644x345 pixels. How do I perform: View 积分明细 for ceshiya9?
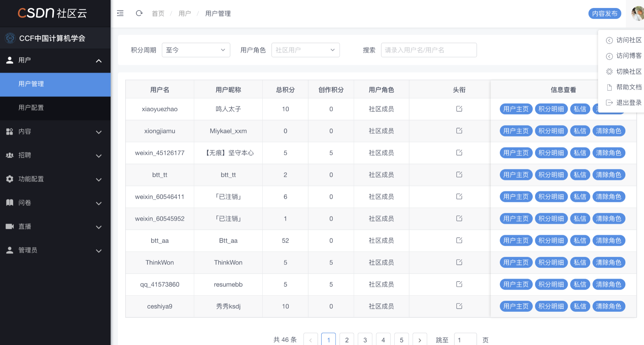(x=551, y=306)
